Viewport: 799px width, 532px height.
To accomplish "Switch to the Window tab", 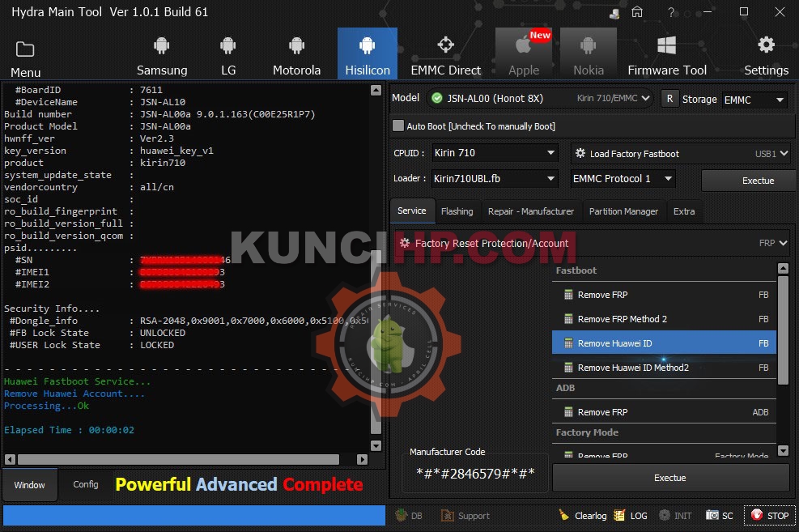I will click(x=30, y=484).
